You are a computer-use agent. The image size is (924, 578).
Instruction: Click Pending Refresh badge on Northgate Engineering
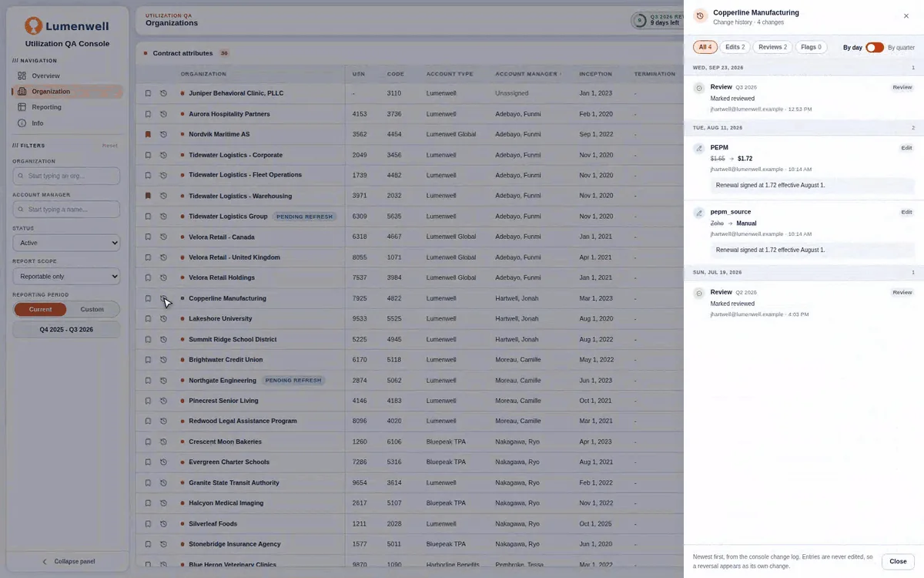293,380
